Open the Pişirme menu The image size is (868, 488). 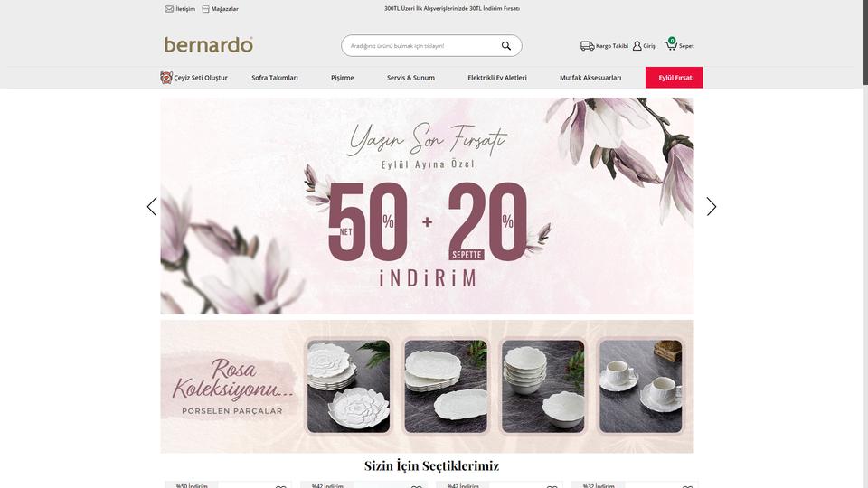[342, 78]
